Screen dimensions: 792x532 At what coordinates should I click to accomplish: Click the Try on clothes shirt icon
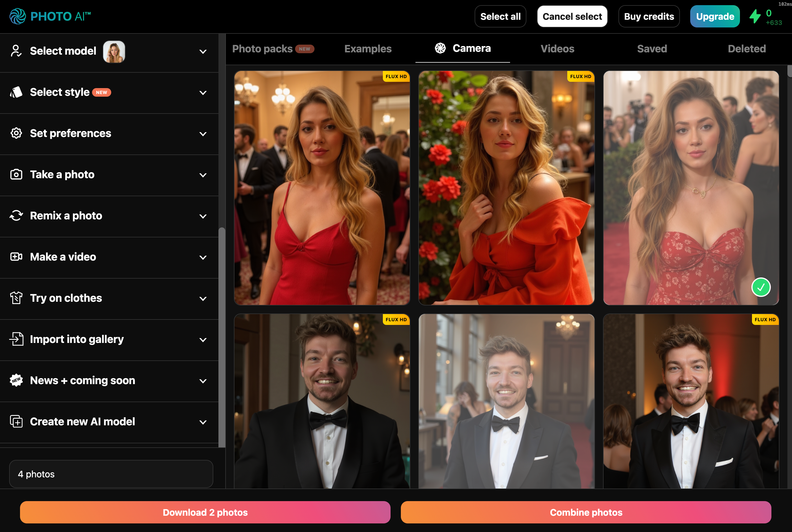[16, 298]
